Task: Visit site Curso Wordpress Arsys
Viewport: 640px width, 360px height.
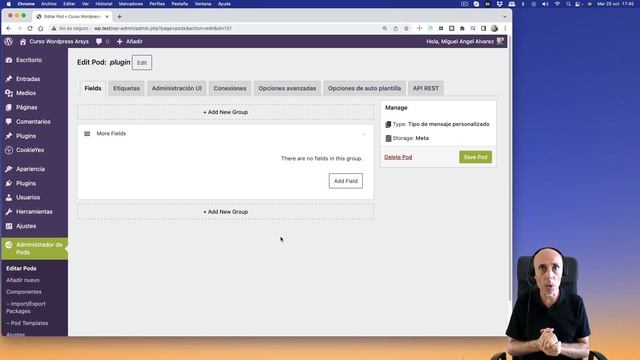Action: [54, 42]
